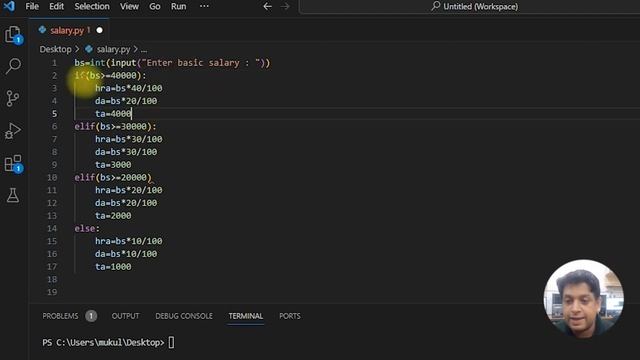This screenshot has height=360, width=640.
Task: Click the line if(bs>=40000):
Action: (110, 76)
